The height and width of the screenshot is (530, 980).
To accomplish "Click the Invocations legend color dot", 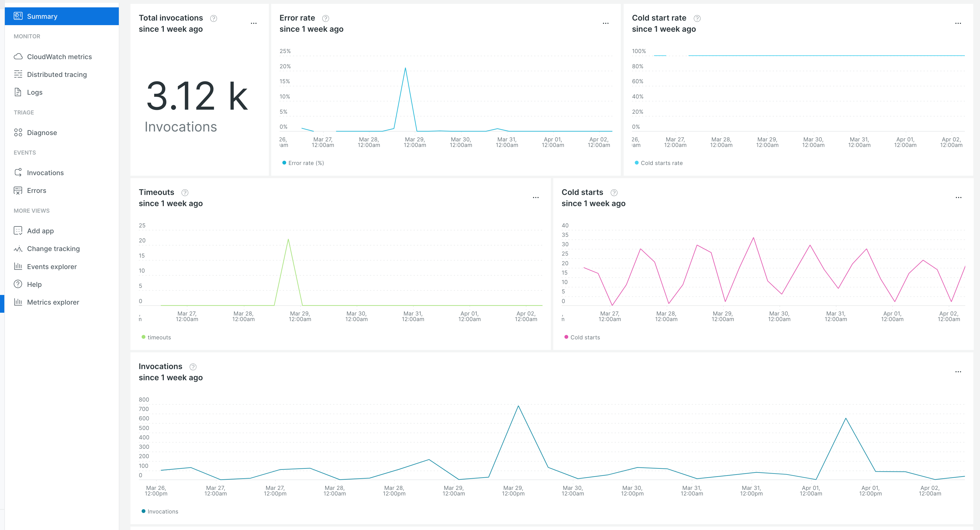I will click(143, 511).
